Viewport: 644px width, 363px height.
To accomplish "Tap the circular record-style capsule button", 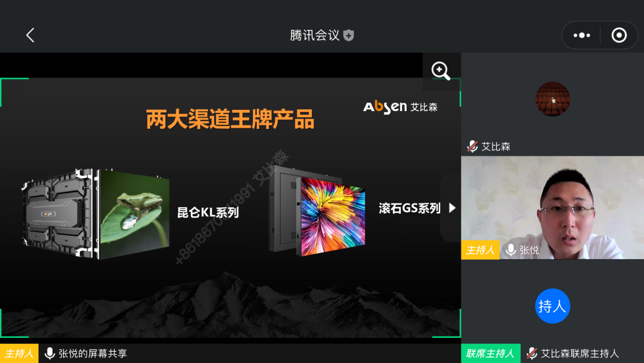I will 619,35.
